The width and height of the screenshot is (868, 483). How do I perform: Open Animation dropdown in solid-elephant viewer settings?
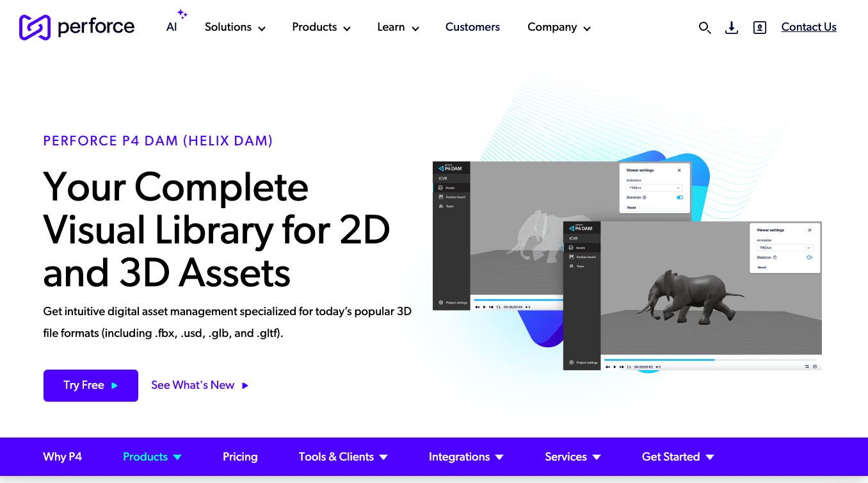(784, 247)
